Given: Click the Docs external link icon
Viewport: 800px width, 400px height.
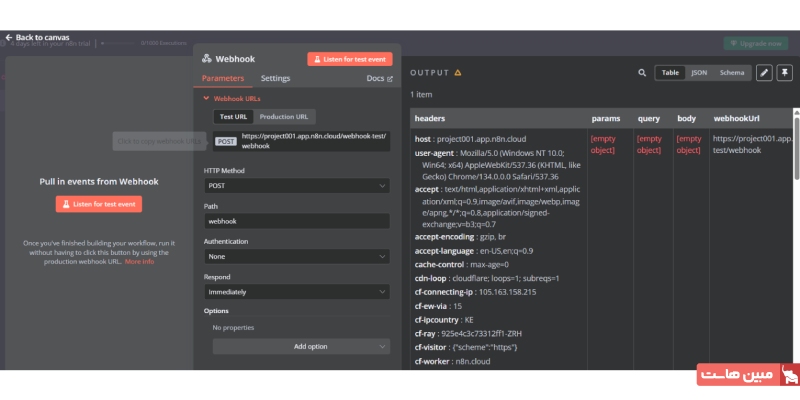Looking at the screenshot, I should pyautogui.click(x=390, y=79).
